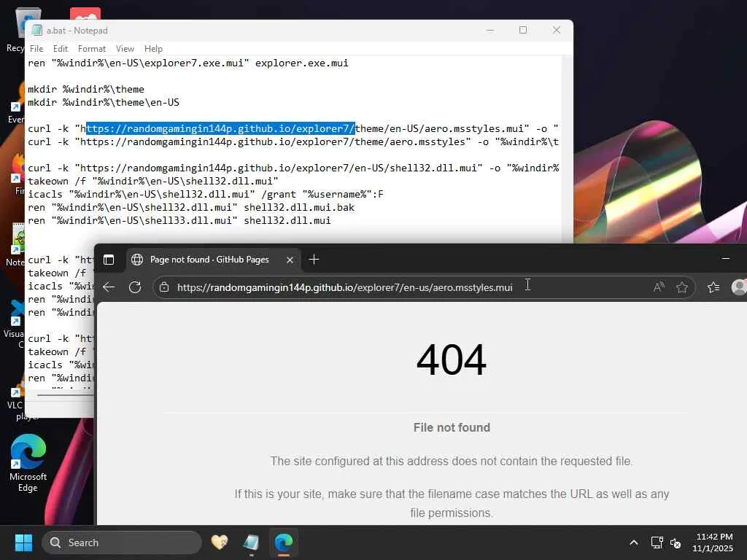The width and height of the screenshot is (747, 560).
Task: Click the 'mkdir %windir%\theme' line in Notepad
Action: point(86,90)
